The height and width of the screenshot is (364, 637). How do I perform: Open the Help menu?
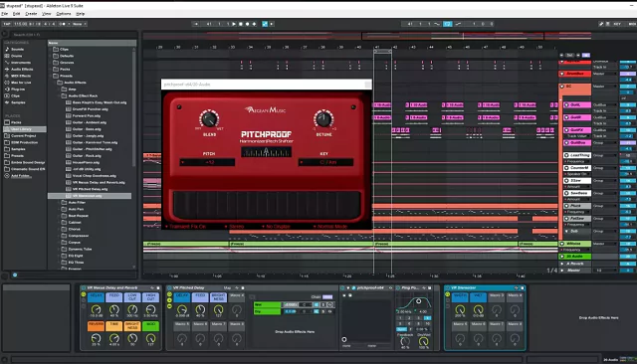click(x=81, y=13)
